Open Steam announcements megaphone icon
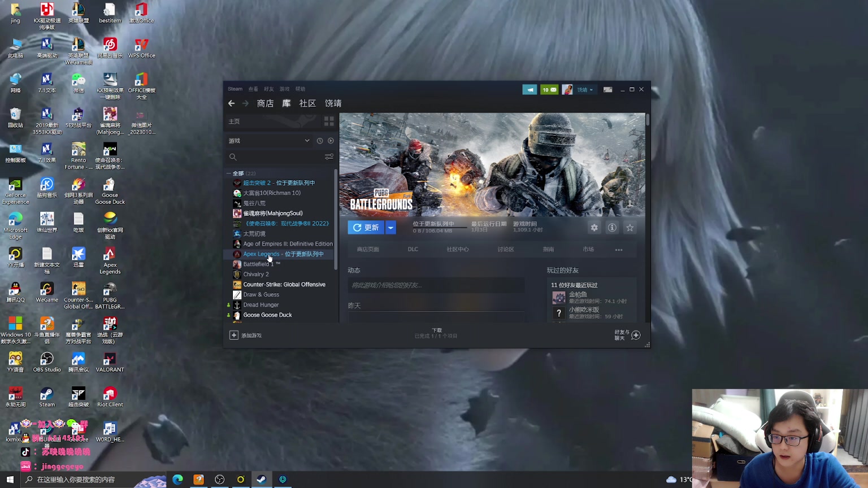 pos(530,89)
